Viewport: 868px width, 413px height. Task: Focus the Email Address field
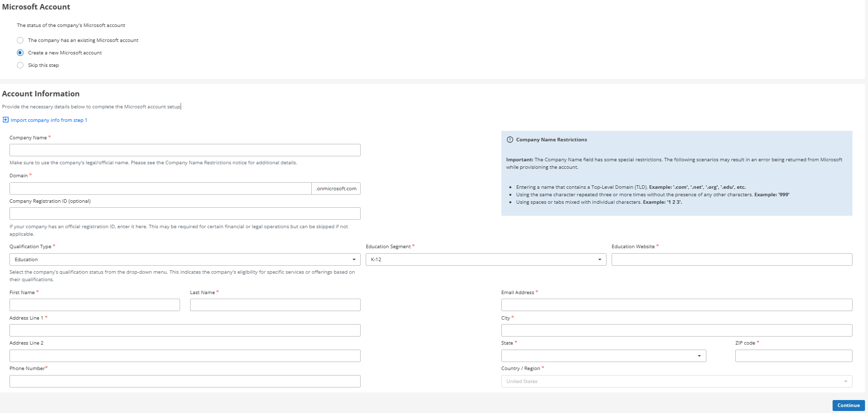tap(677, 305)
